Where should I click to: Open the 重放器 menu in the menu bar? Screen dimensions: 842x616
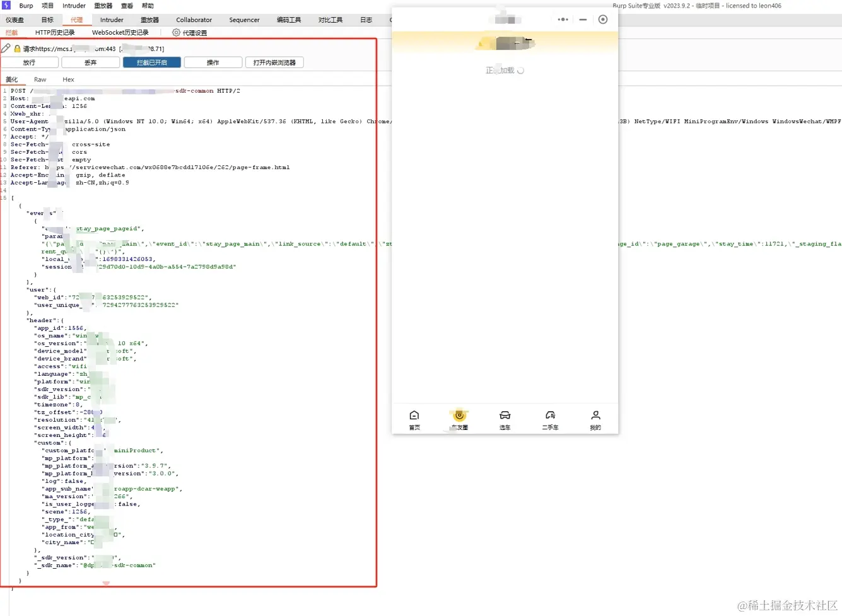point(103,6)
